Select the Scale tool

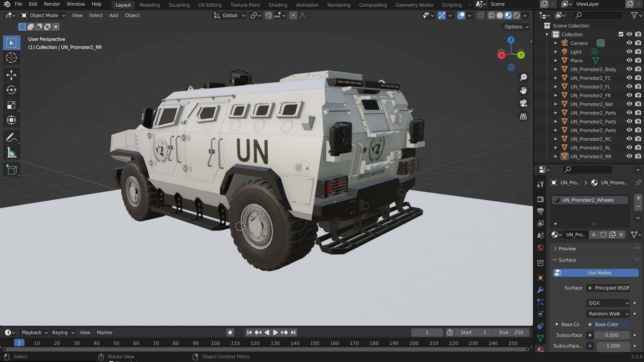(11, 105)
